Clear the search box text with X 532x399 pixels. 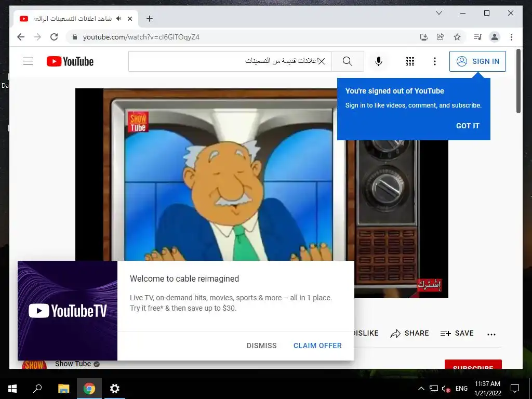point(322,61)
